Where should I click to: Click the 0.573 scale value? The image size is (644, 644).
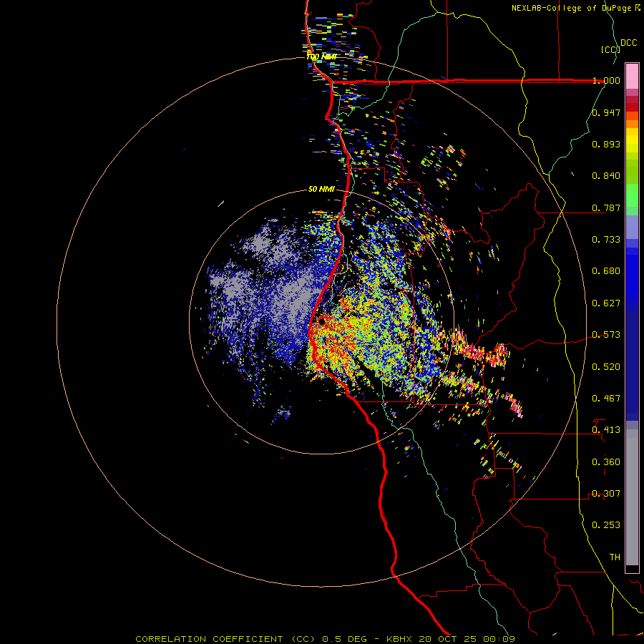[606, 335]
